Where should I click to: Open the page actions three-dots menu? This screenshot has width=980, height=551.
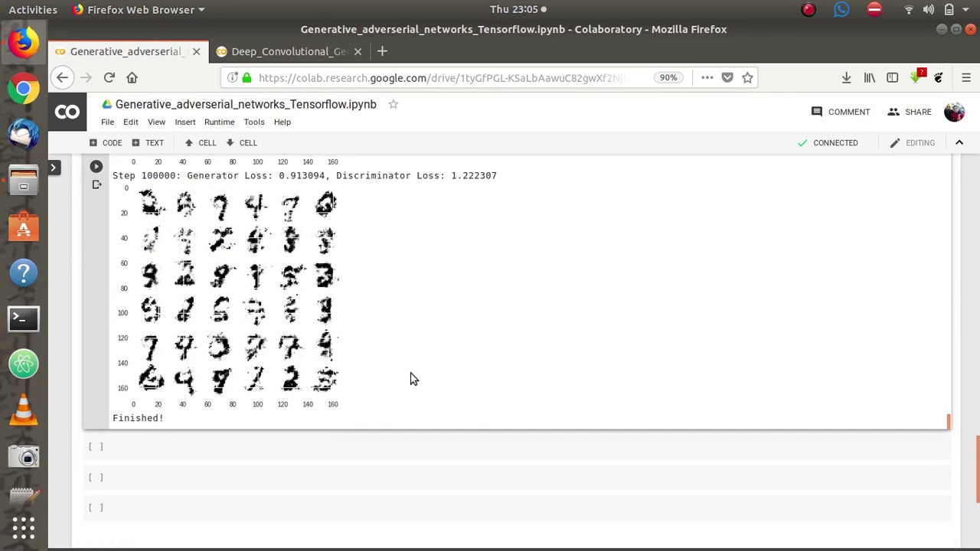707,77
